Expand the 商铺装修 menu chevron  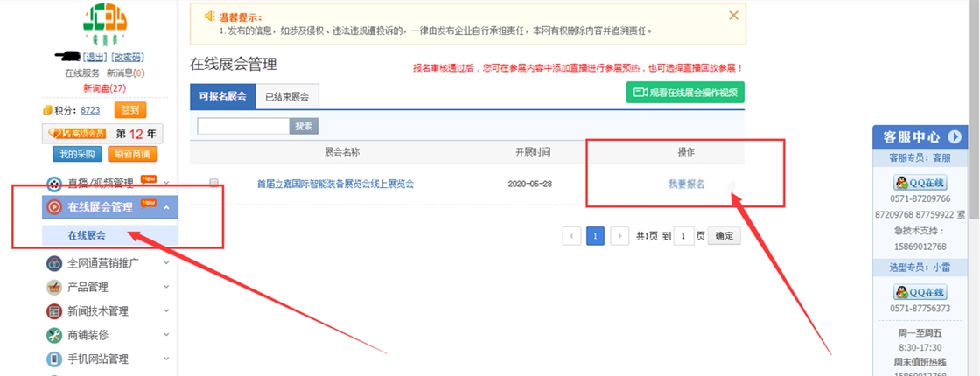click(166, 335)
